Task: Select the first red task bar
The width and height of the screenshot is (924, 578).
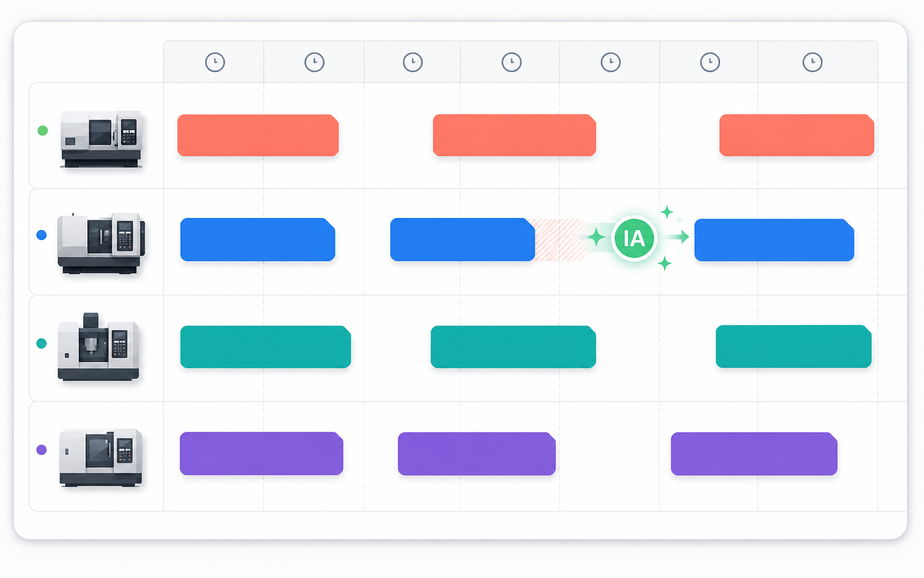Action: [258, 135]
